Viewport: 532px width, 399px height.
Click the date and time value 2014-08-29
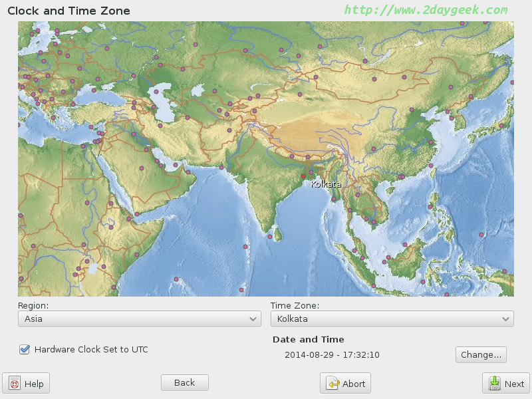(332, 354)
